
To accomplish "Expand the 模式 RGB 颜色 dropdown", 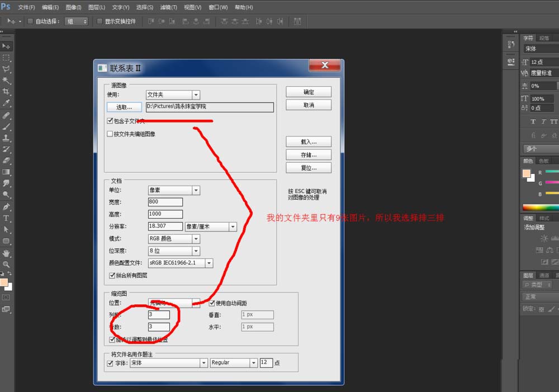I will click(x=173, y=239).
